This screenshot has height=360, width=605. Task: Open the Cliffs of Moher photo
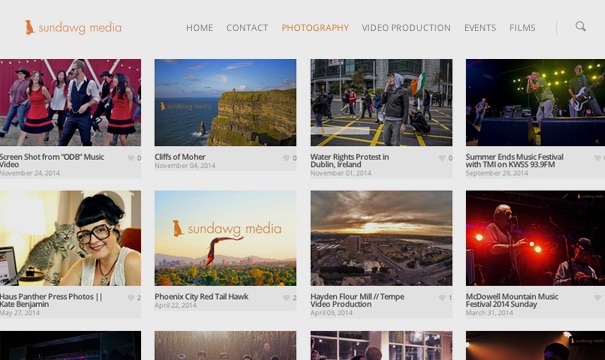click(x=225, y=102)
